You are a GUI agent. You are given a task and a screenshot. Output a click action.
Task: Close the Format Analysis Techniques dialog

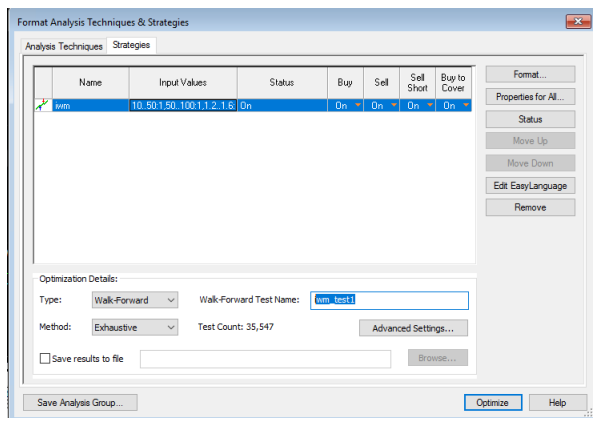[577, 21]
